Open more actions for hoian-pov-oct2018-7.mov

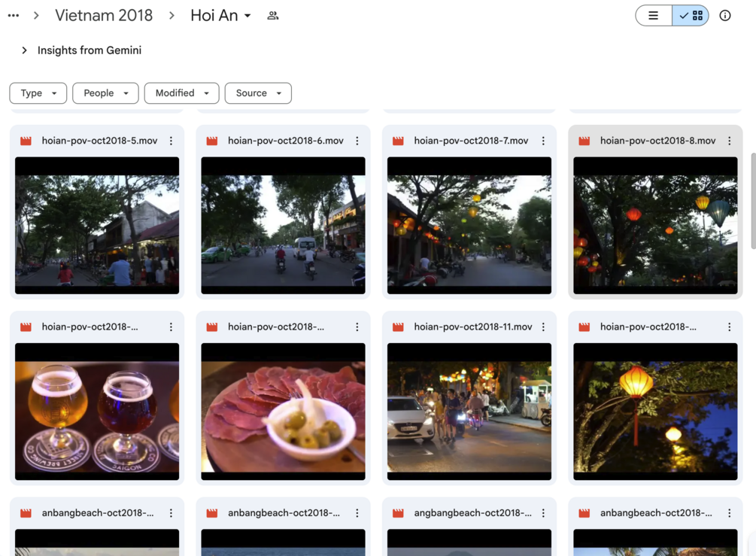click(x=543, y=141)
